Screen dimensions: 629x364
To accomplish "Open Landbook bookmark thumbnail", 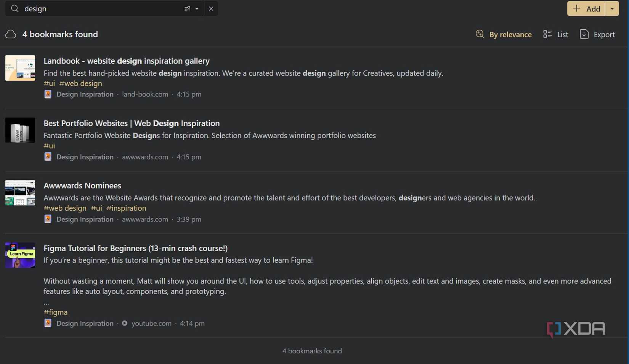I will point(20,68).
